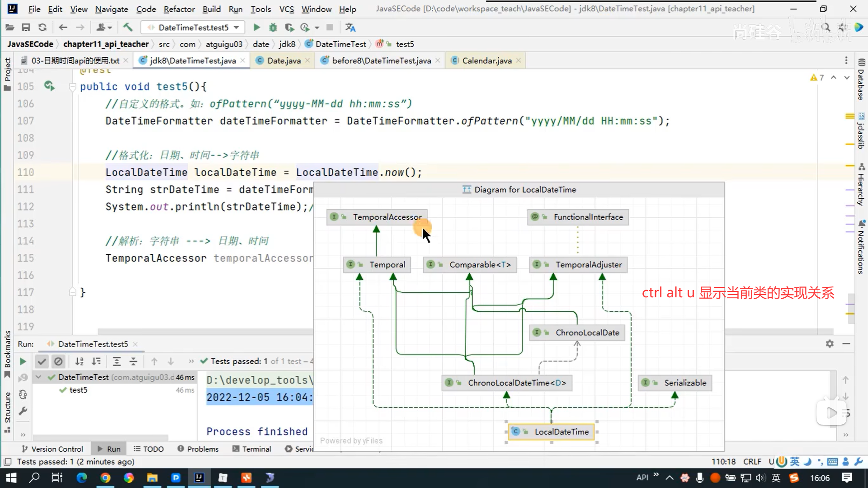
Task: Click the editor horizontal scrollbar
Action: click(x=203, y=331)
